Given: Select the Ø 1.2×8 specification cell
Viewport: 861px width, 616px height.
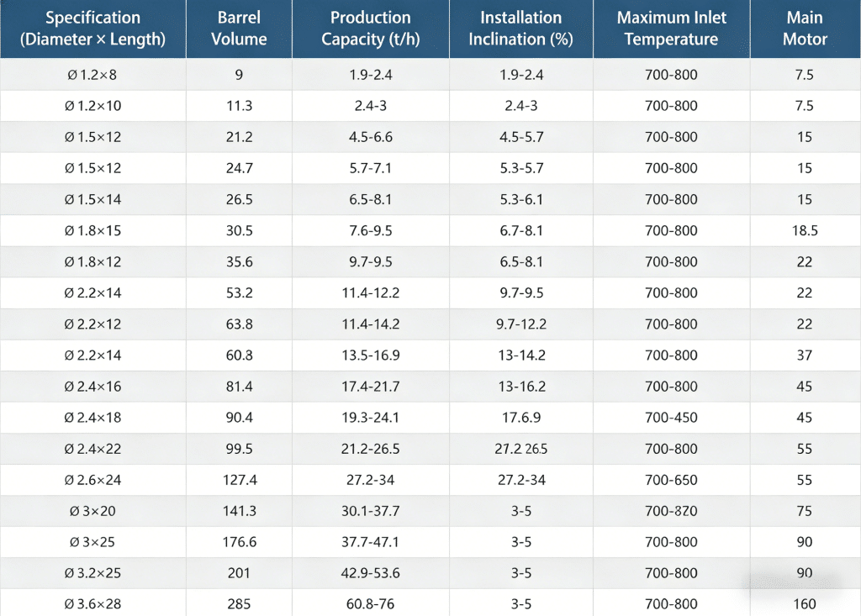Looking at the screenshot, I should (x=92, y=75).
